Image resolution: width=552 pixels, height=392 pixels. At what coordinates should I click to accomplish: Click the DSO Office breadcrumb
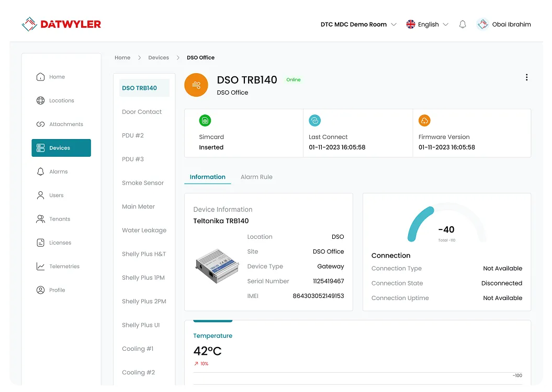(201, 57)
